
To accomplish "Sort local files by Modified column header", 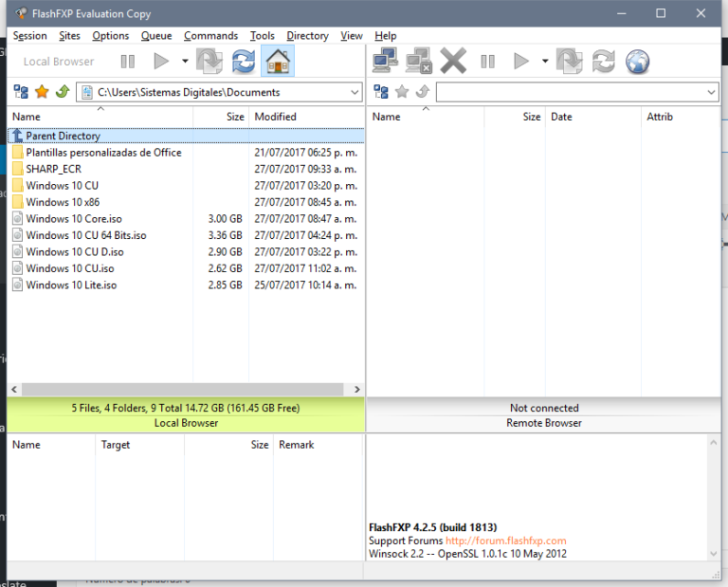I will pyautogui.click(x=276, y=117).
